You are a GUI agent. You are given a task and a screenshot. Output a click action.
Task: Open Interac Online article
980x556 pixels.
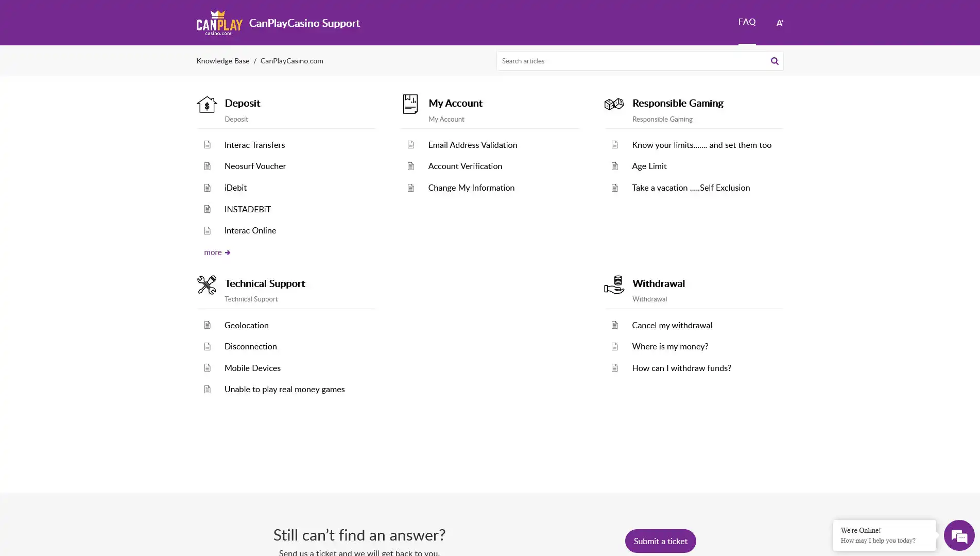(x=250, y=230)
